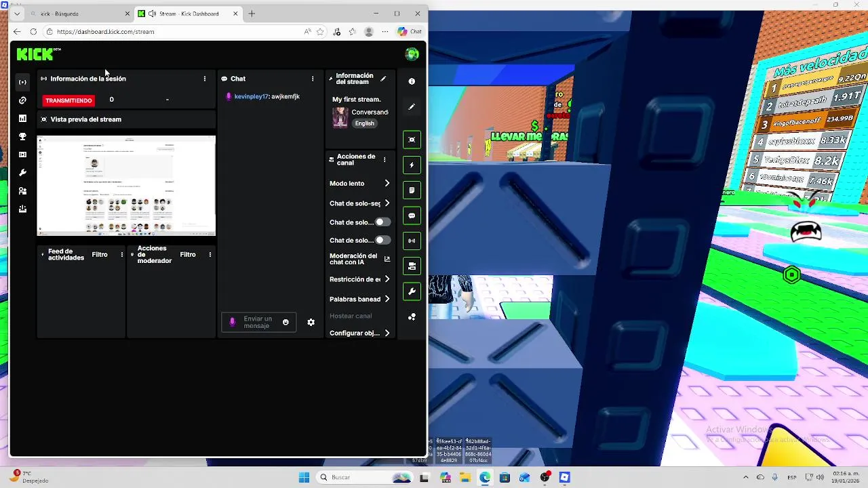Click the info circle icon in right toolbar

[x=412, y=81]
